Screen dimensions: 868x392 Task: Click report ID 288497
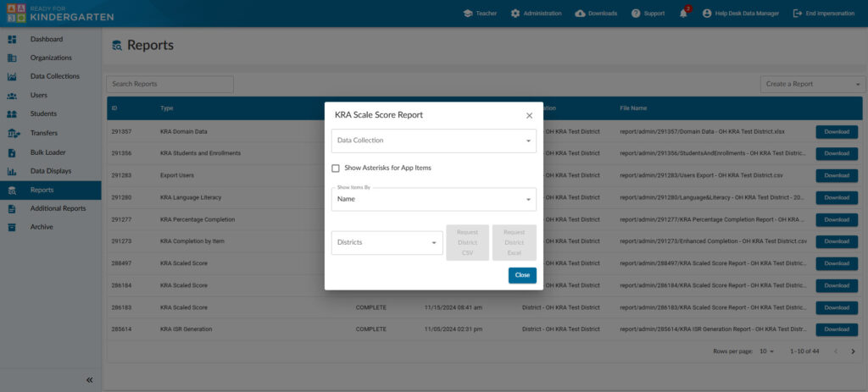121,263
